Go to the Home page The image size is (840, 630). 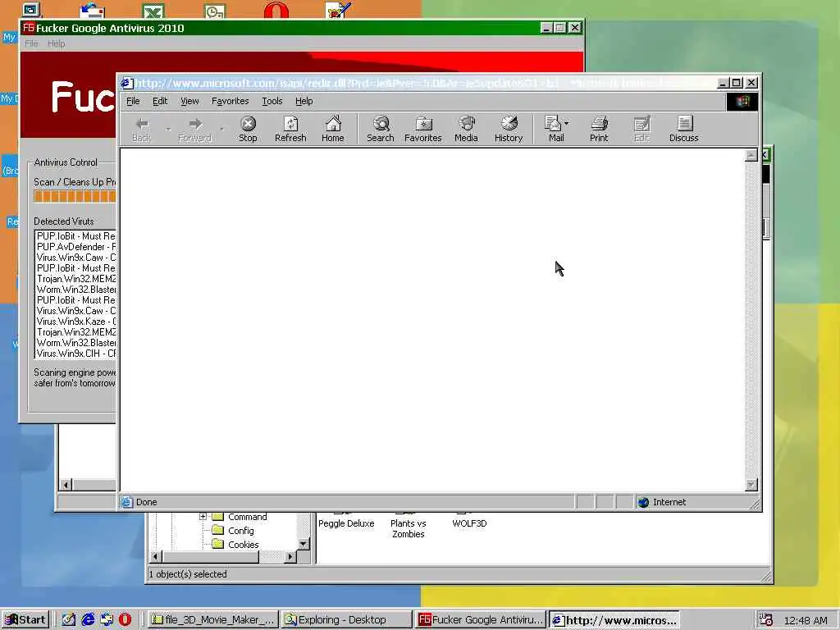pos(333,129)
